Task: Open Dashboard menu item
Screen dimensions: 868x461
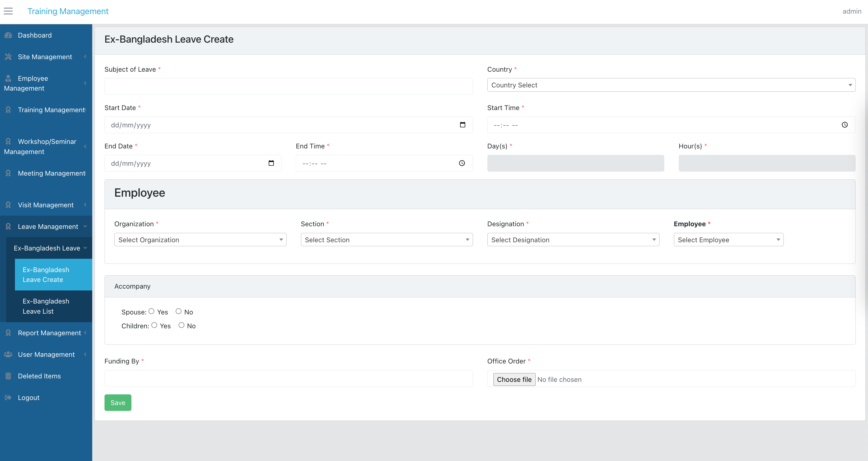Action: [x=46, y=35]
